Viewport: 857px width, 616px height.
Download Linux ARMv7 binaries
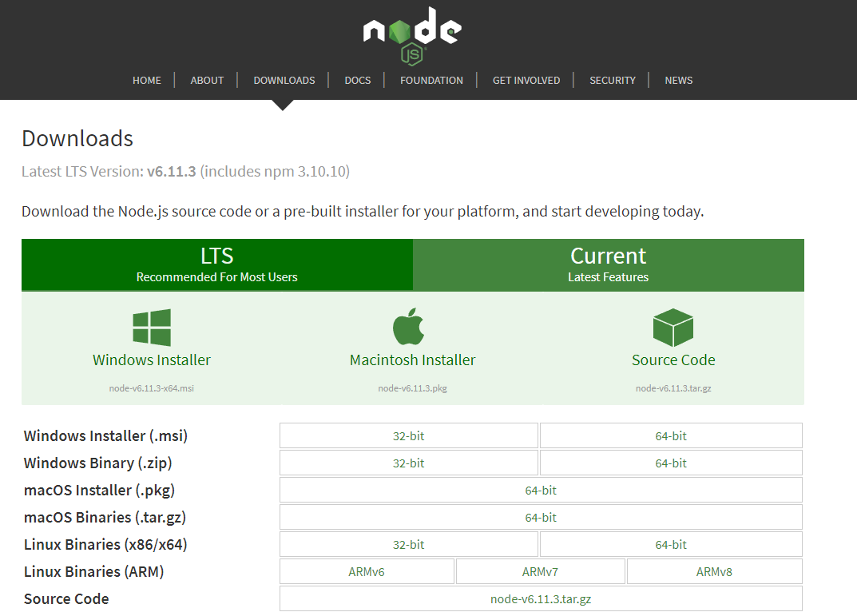(541, 572)
